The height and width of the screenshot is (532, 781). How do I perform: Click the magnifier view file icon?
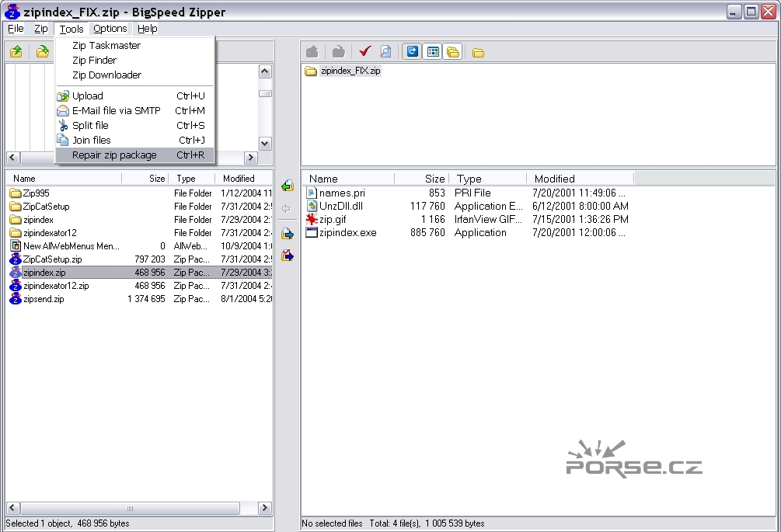coord(385,52)
